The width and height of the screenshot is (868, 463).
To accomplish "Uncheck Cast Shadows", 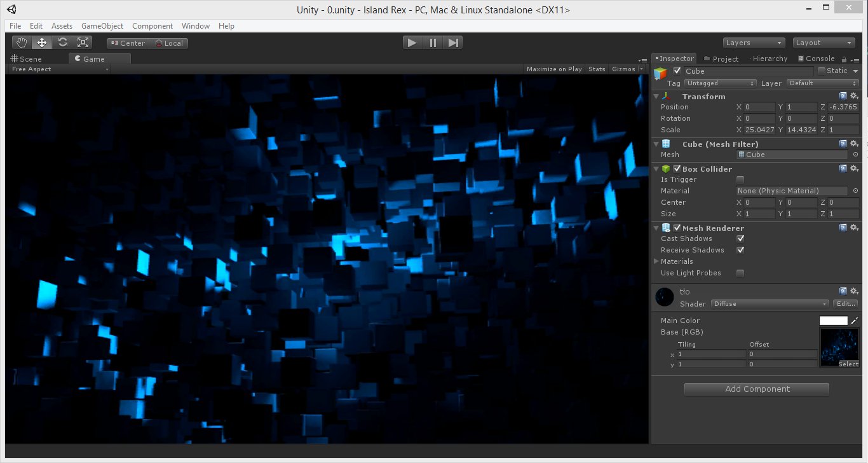I will tap(740, 238).
